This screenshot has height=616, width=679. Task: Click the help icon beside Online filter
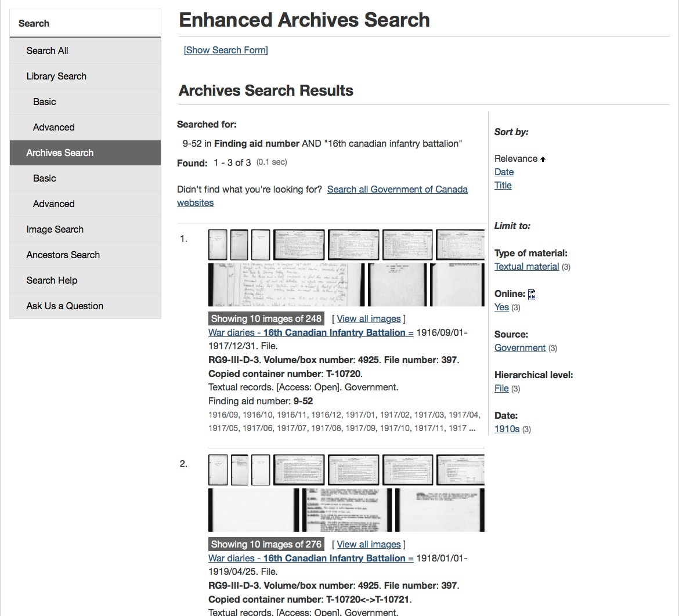click(x=532, y=294)
